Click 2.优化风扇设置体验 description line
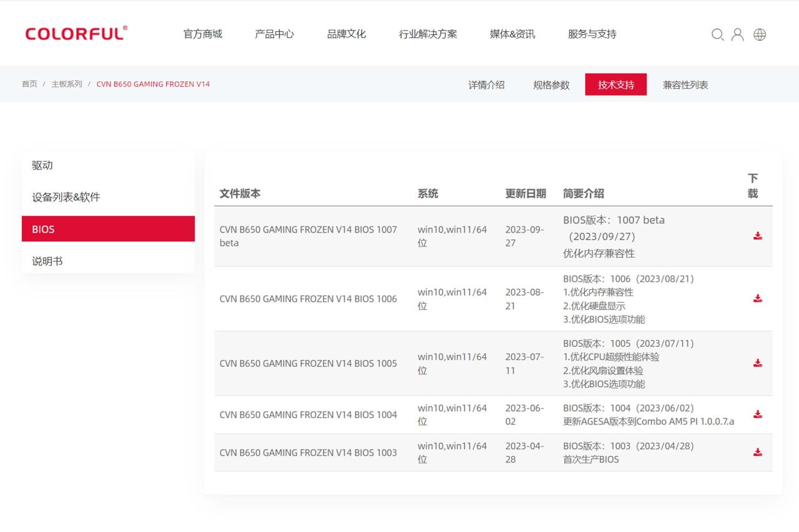Viewport: 799px width, 532px height. [x=603, y=370]
